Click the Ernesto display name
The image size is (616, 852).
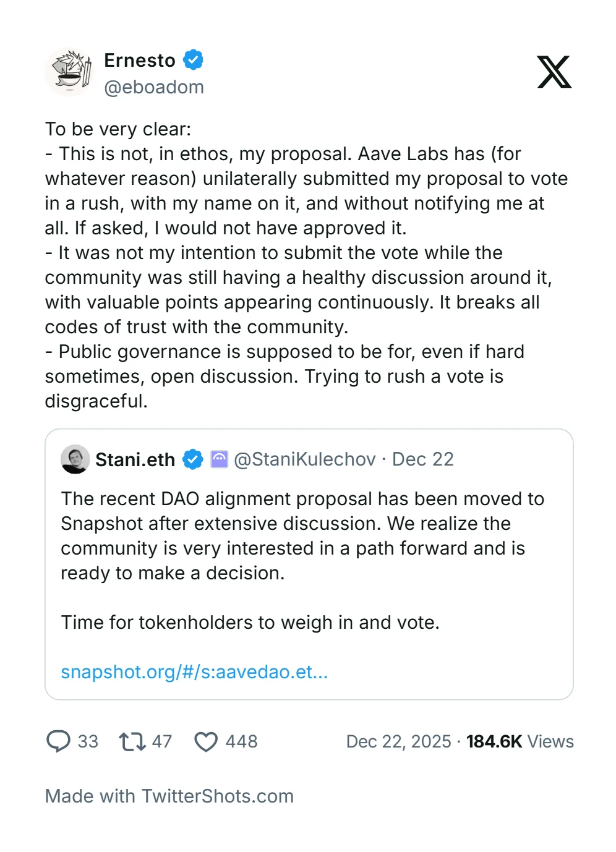coord(140,61)
